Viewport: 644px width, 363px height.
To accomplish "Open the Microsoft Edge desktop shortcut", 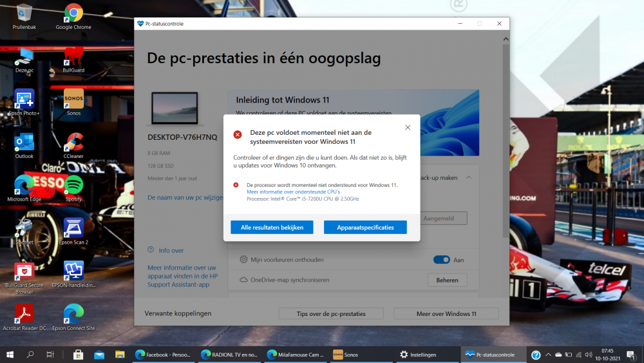I will 24,189.
